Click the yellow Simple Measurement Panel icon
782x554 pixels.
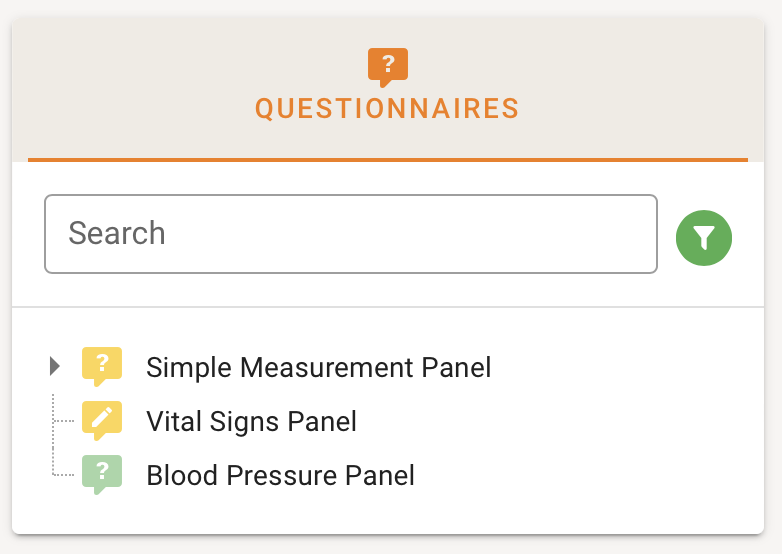102,366
